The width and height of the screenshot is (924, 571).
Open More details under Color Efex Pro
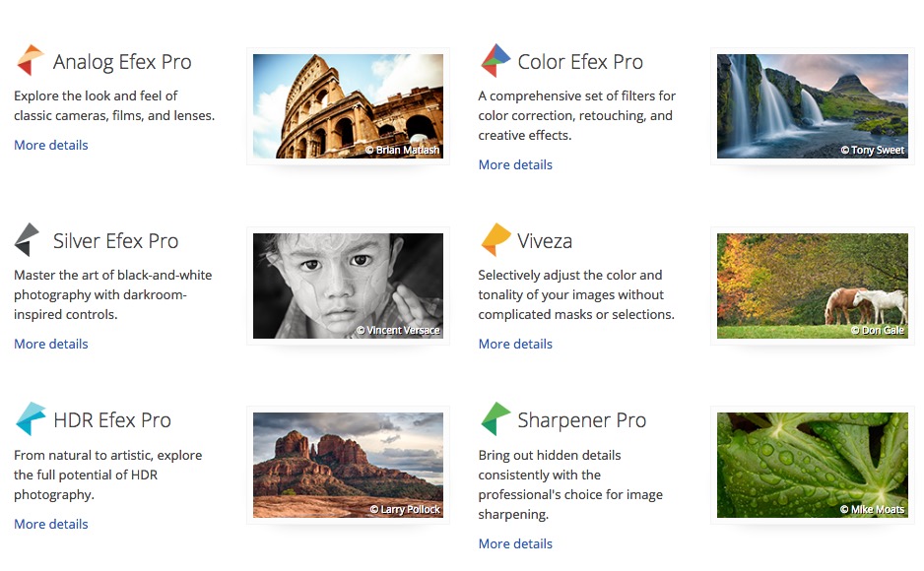[515, 164]
